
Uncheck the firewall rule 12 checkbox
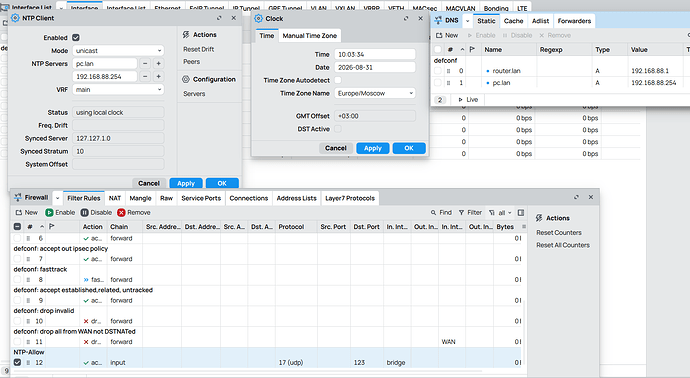pos(17,363)
